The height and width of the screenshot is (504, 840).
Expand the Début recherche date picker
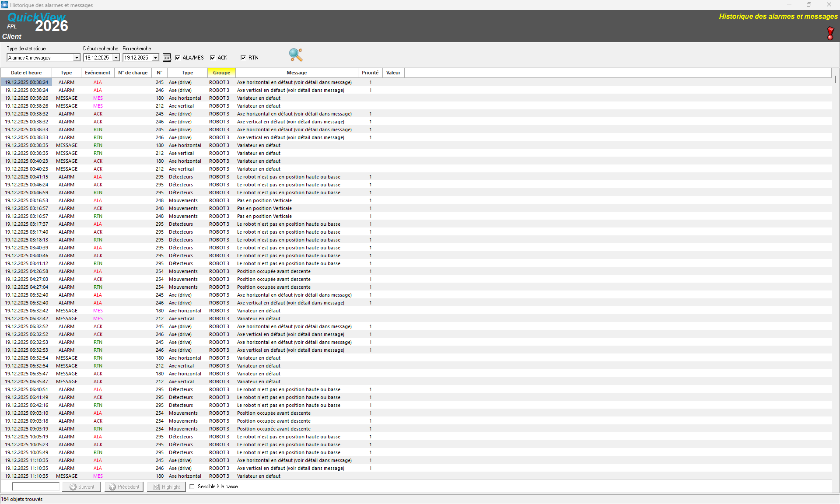[116, 58]
